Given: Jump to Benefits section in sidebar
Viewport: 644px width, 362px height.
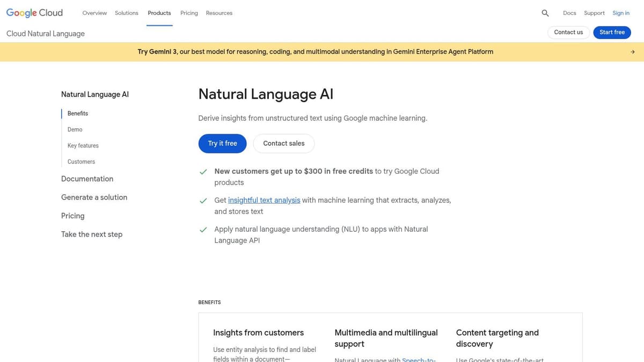Looking at the screenshot, I should click(x=78, y=113).
